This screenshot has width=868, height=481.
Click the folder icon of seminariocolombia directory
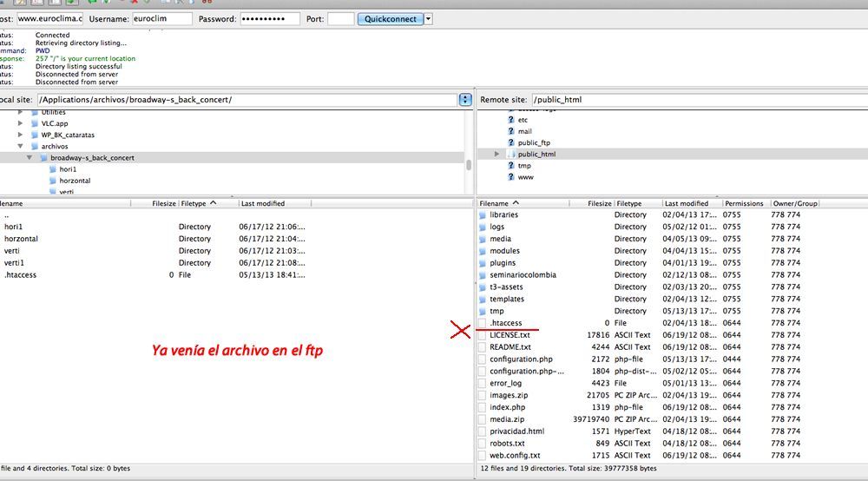482,275
